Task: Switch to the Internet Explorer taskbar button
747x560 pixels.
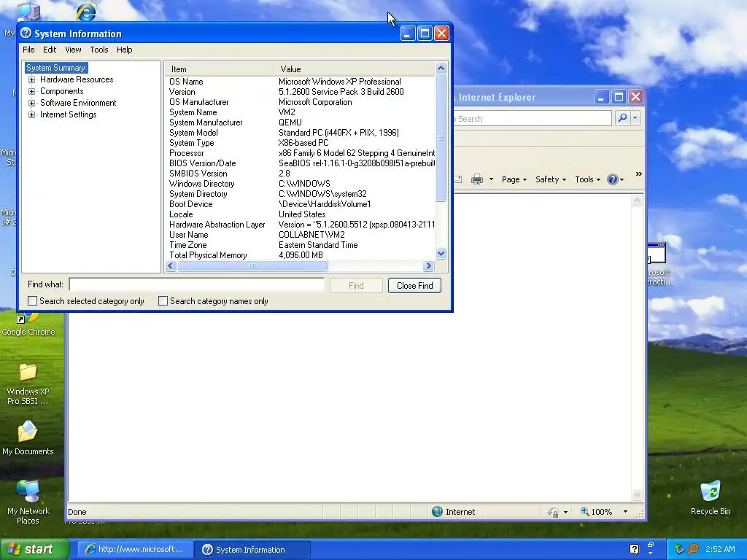Action: pyautogui.click(x=135, y=549)
